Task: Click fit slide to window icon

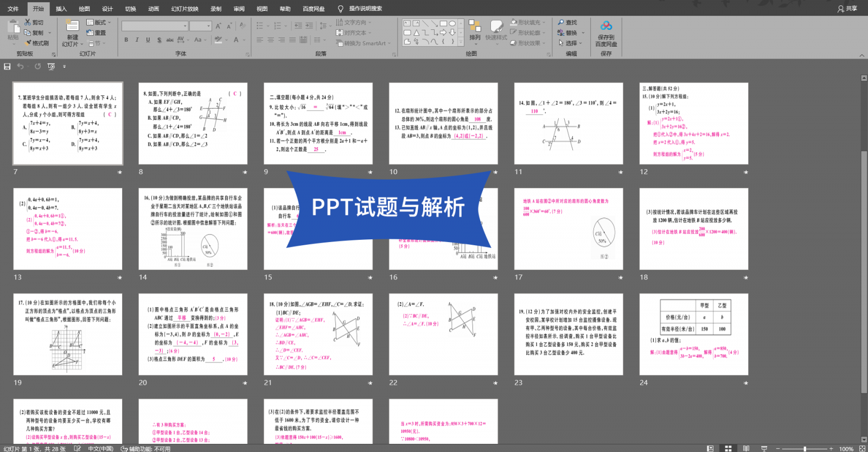Action: (861, 448)
